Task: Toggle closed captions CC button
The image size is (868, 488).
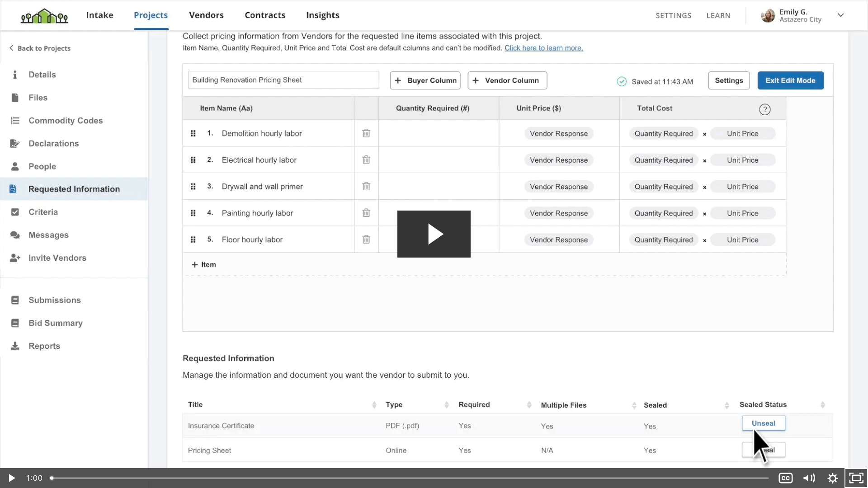Action: pos(786,478)
